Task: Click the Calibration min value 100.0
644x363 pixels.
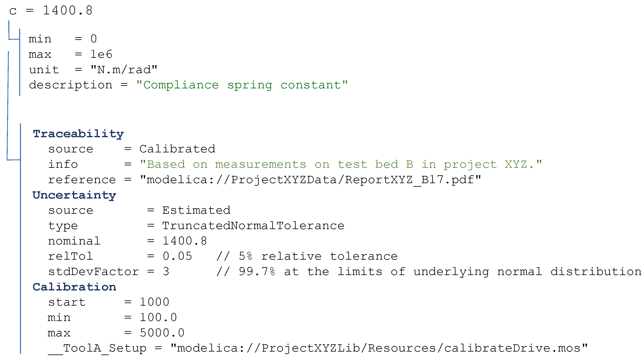Action: (x=158, y=318)
